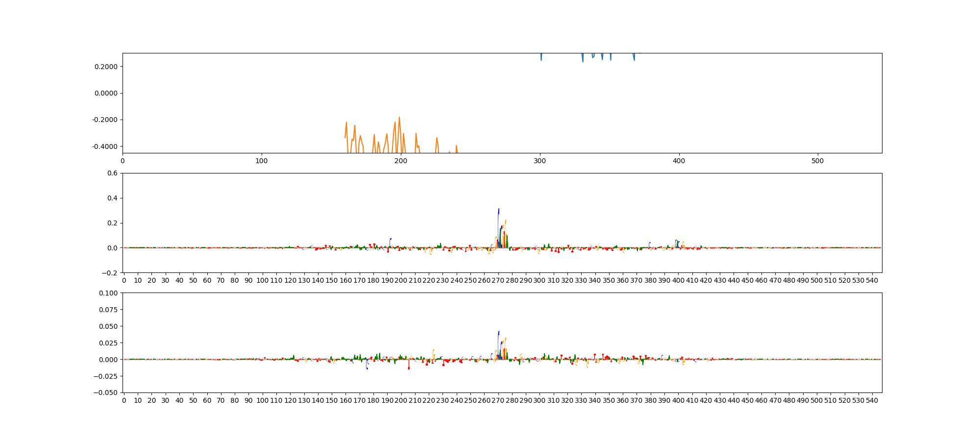Click the blue negative dip near 175 in bottom plot
Screen dimensions: 980x441
coord(367,367)
